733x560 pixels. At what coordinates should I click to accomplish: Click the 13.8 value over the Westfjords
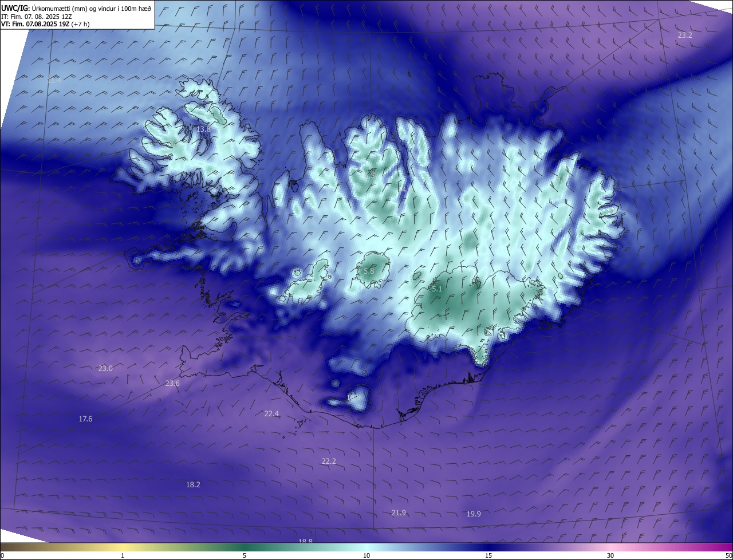coord(203,129)
